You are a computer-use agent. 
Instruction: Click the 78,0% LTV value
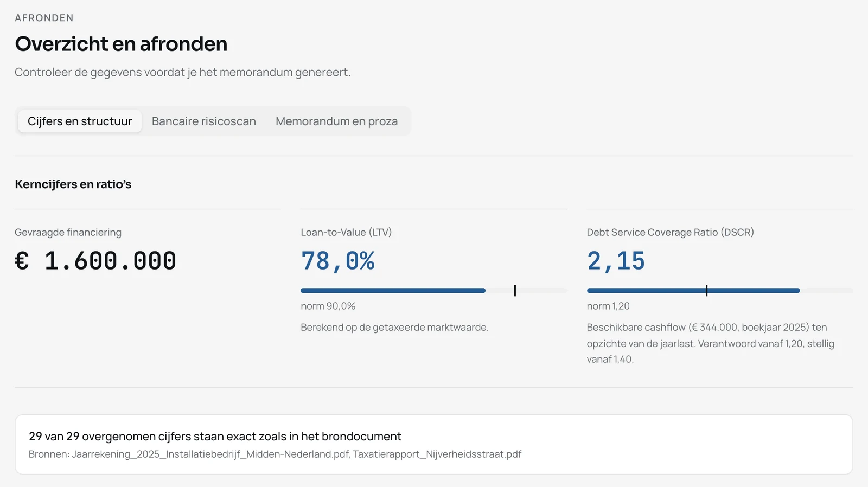tap(337, 261)
